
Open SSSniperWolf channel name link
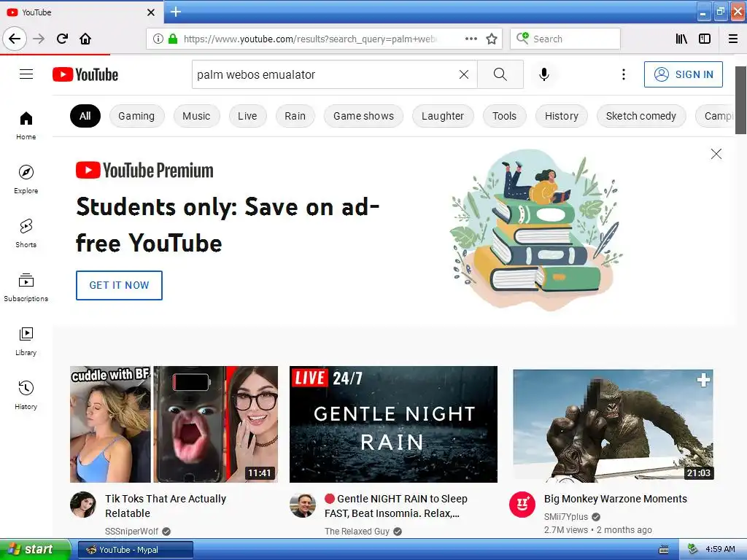[x=131, y=531]
